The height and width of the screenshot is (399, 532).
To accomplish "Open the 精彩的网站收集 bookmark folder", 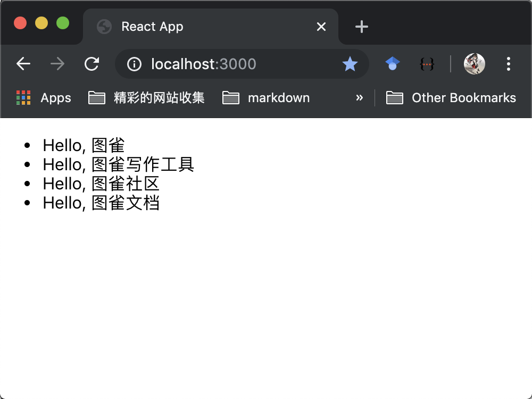I will (x=146, y=97).
